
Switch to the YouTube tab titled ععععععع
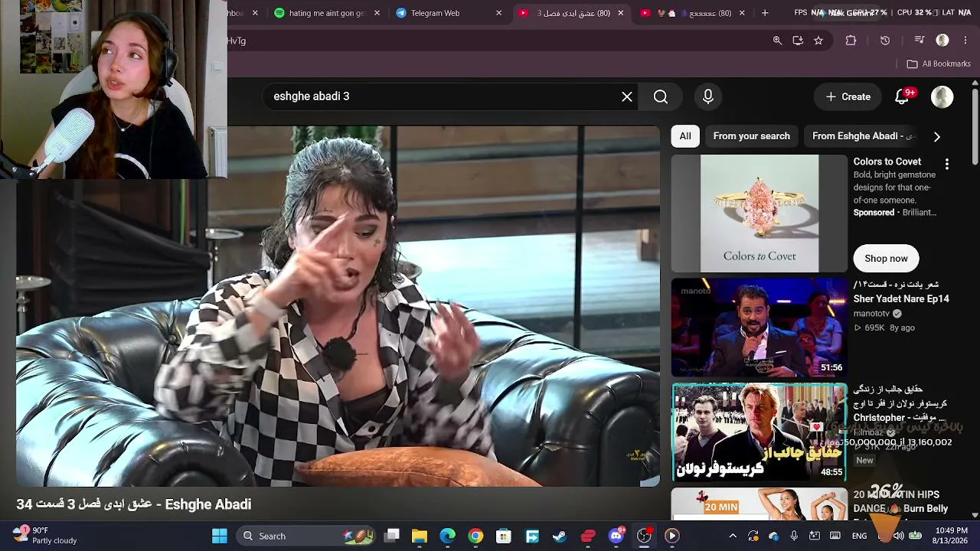click(693, 13)
